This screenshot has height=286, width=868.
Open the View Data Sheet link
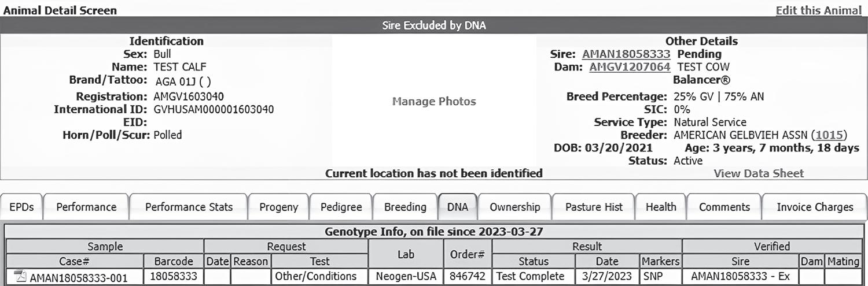coord(759,173)
